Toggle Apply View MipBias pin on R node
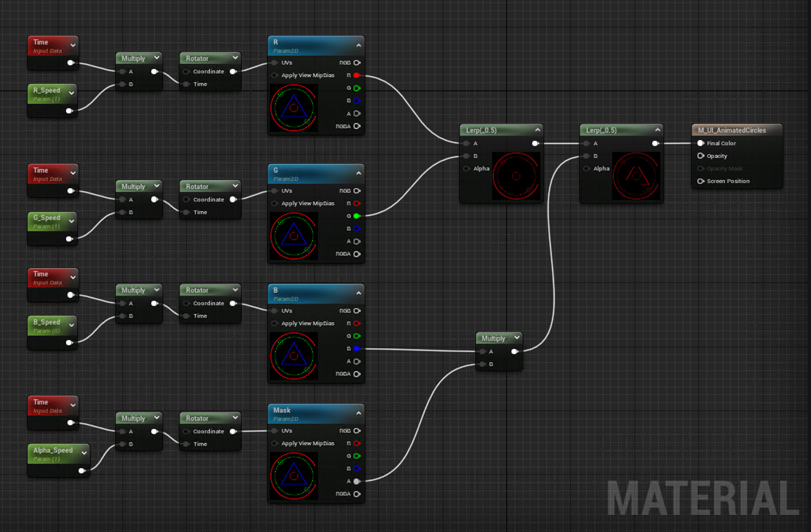The width and height of the screenshot is (811, 532). 275,76
